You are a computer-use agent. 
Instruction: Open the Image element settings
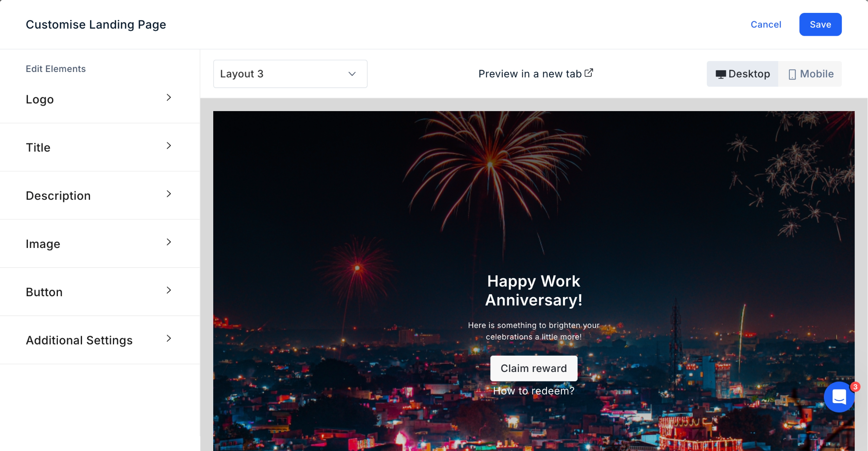tap(100, 244)
